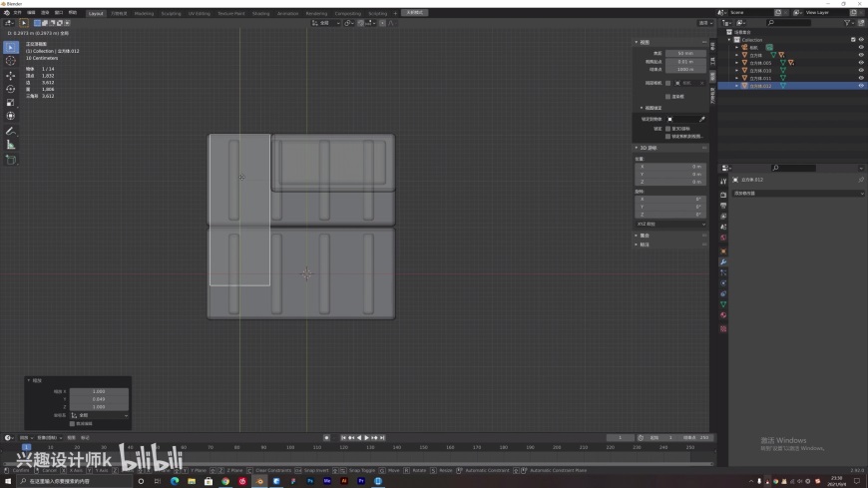Open the Physics properties tab
Image resolution: width=868 pixels, height=488 pixels.
pyautogui.click(x=723, y=283)
